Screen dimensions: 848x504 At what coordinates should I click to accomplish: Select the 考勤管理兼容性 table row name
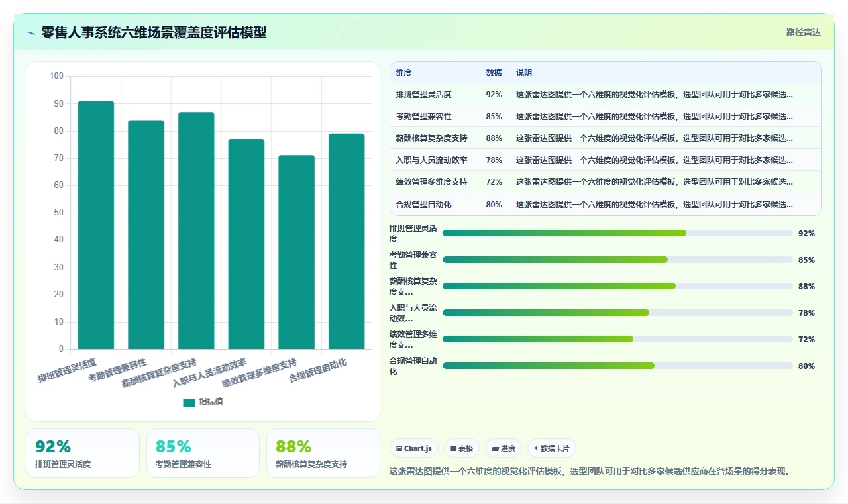point(423,117)
